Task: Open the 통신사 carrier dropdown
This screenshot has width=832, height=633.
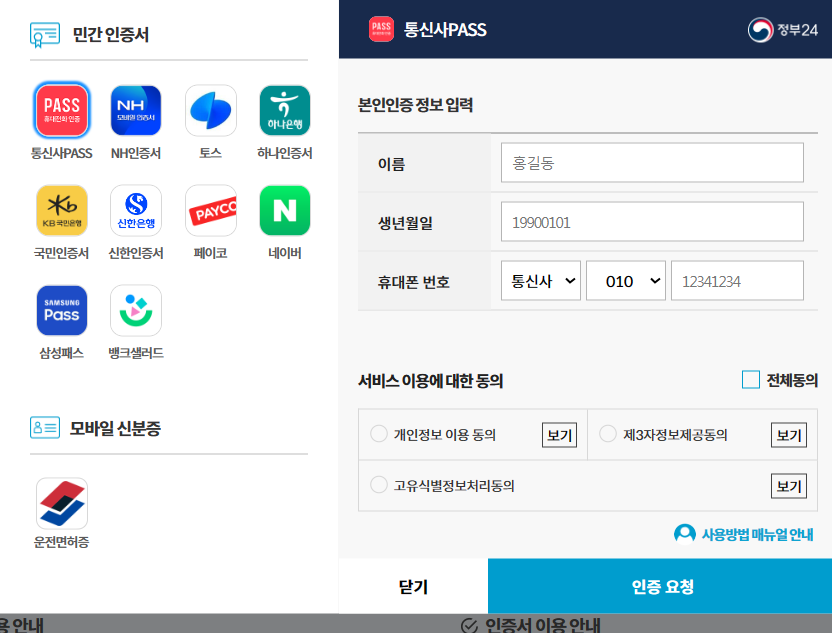Action: coord(541,281)
